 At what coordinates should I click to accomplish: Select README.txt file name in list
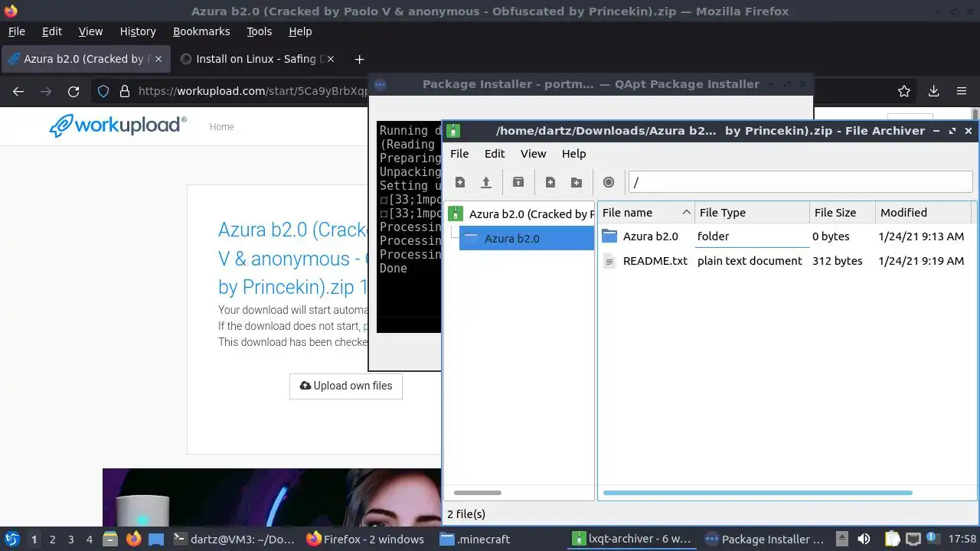655,261
